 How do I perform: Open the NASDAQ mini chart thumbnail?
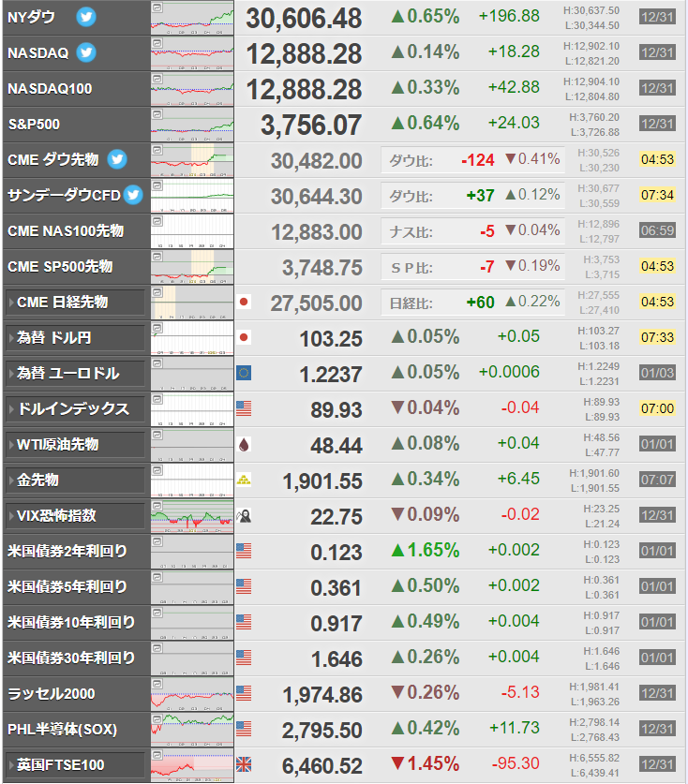point(192,53)
